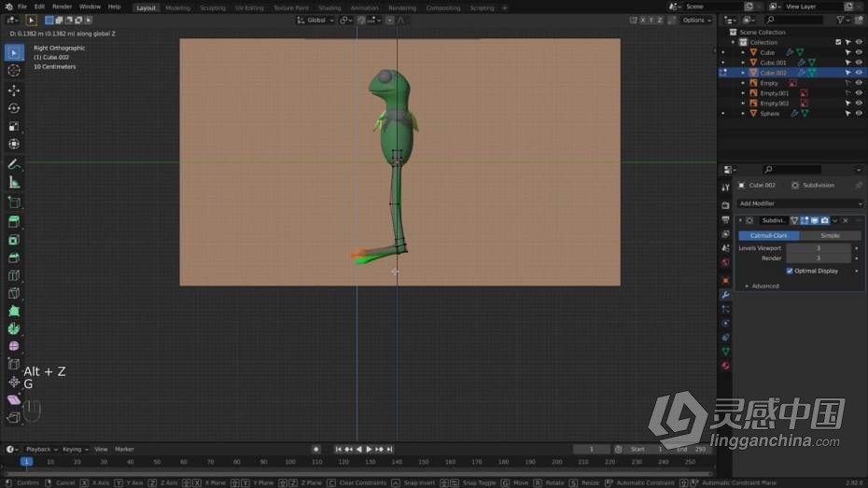
Task: Open the Global transform orientation dropdown
Action: 316,20
